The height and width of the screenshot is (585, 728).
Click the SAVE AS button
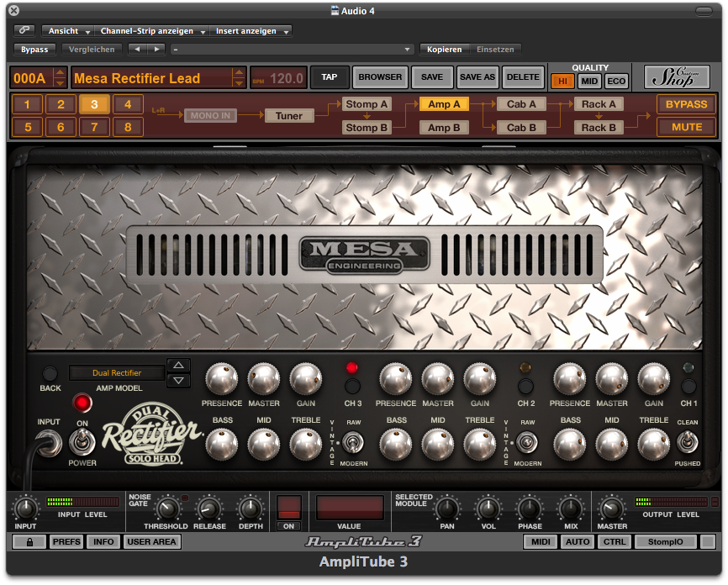[477, 77]
